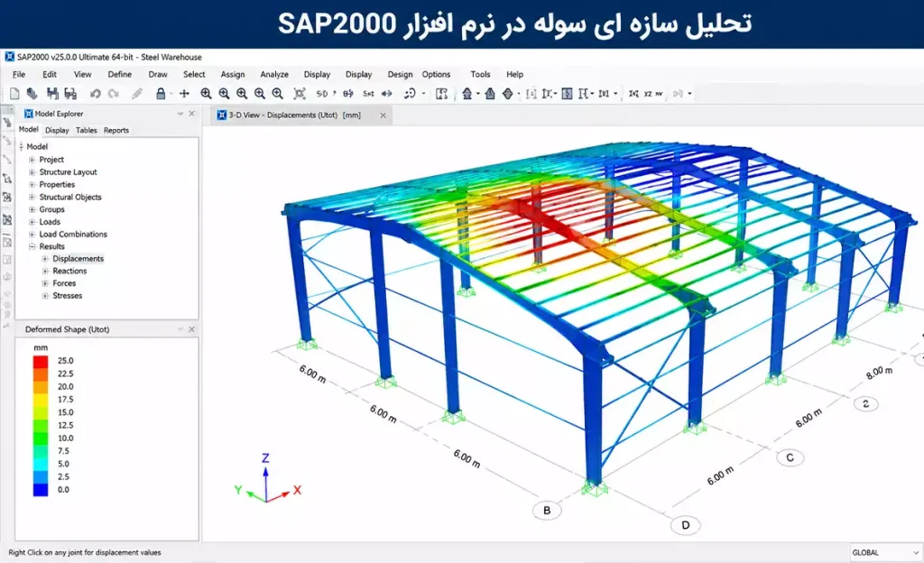Click the red 25.0 mm legend swatch
Viewport: 924px width, 563px height.
(41, 361)
